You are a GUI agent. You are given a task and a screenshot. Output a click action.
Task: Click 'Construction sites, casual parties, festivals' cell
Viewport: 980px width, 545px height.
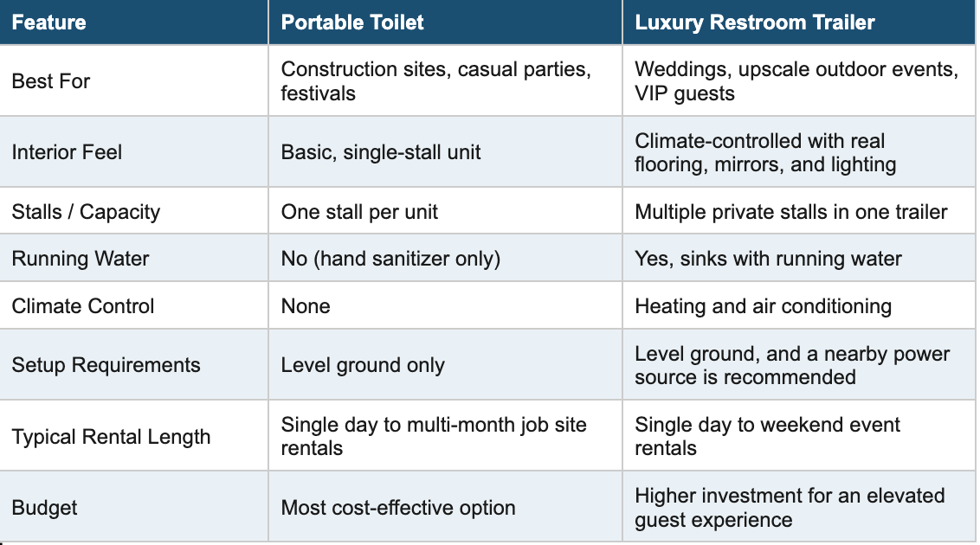[446, 80]
